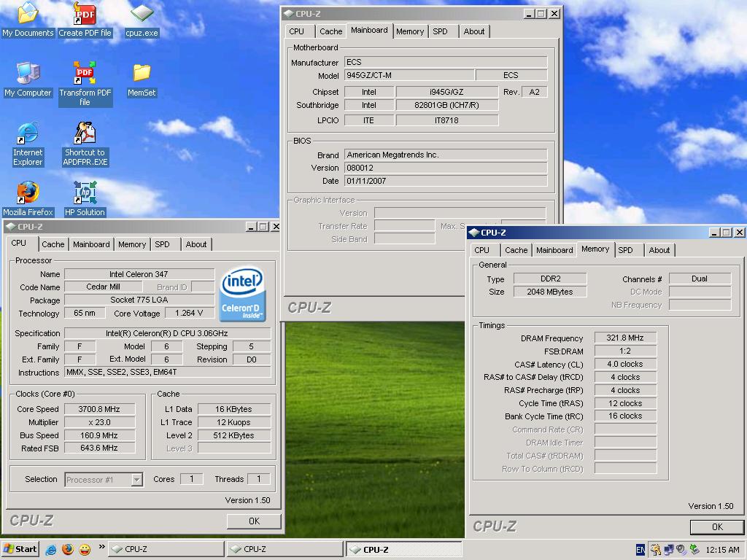This screenshot has height=560, width=747.
Task: Open About tab in CPU window
Action: coord(196,244)
